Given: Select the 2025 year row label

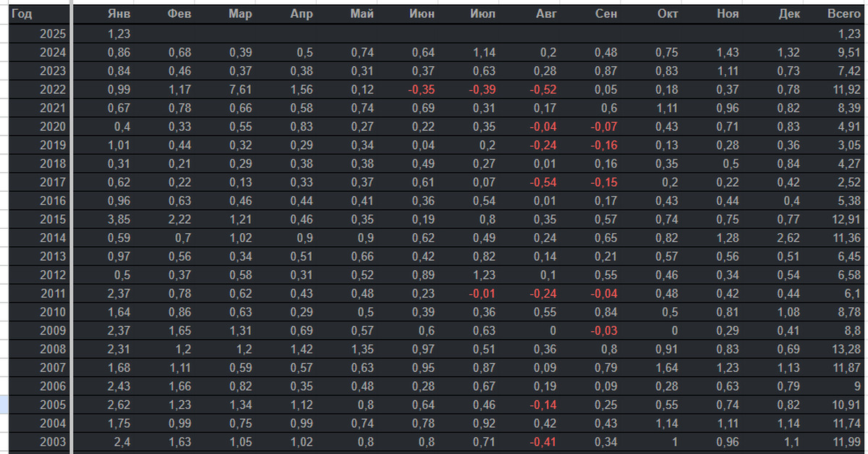Looking at the screenshot, I should (x=53, y=33).
